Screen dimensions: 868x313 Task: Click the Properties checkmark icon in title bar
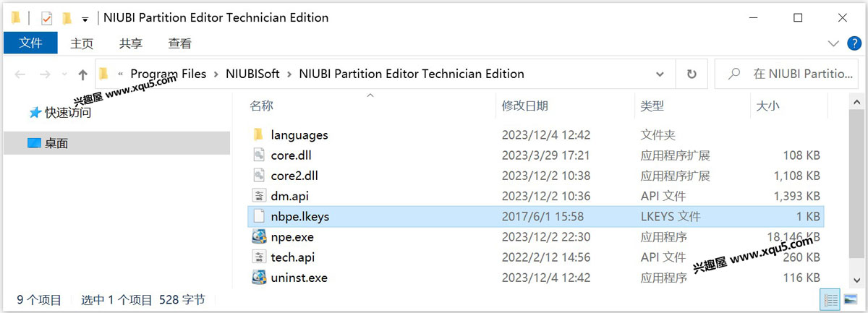(46, 18)
